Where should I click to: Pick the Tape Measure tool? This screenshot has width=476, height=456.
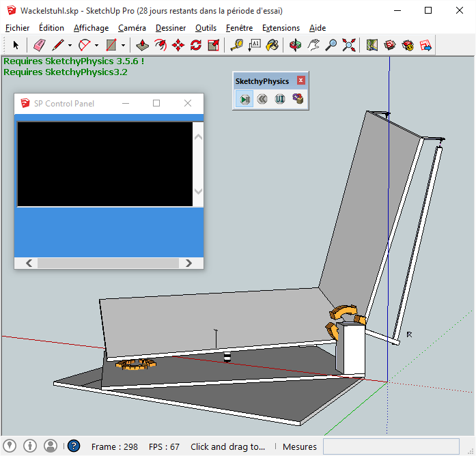tap(236, 45)
